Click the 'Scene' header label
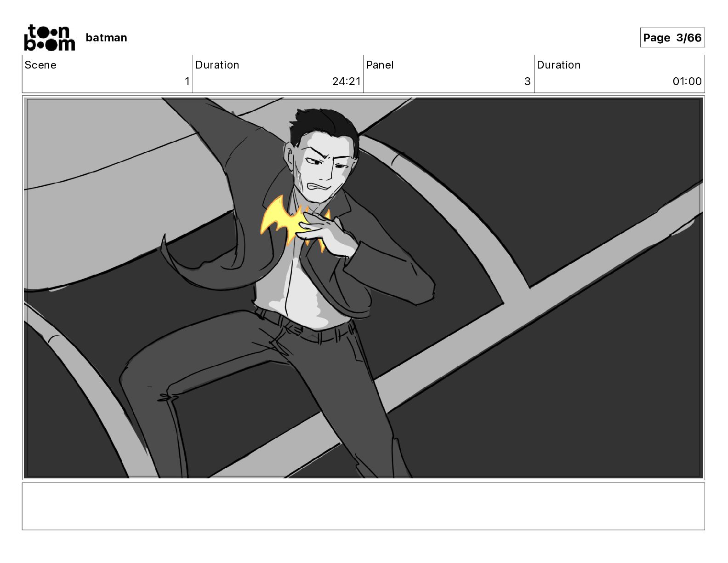The width and height of the screenshot is (728, 563). coord(40,65)
